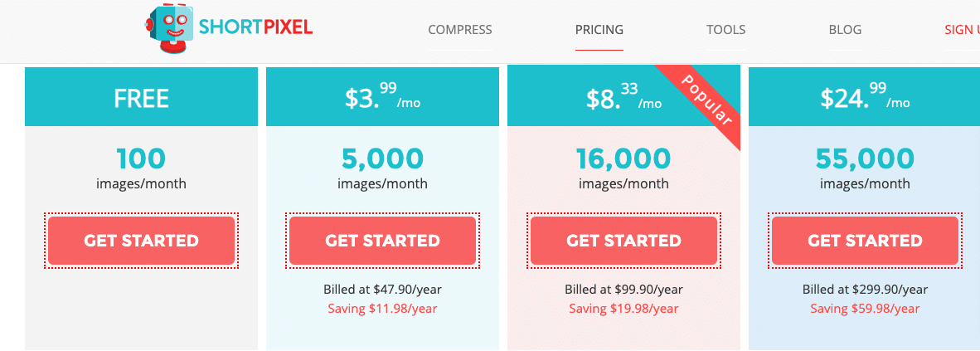The width and height of the screenshot is (980, 351).
Task: Click GET STARTED on the FREE plan
Action: (141, 241)
